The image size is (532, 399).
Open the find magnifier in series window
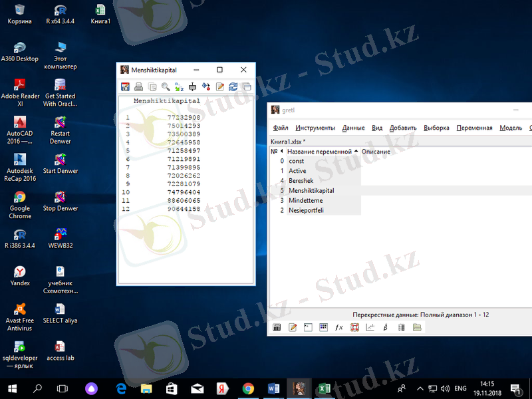(x=166, y=86)
